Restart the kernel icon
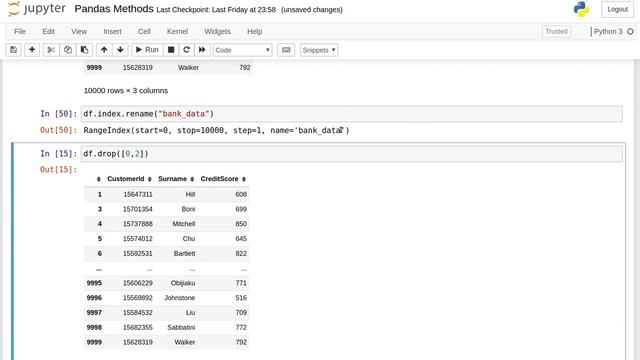This screenshot has height=360, width=640. tap(187, 50)
